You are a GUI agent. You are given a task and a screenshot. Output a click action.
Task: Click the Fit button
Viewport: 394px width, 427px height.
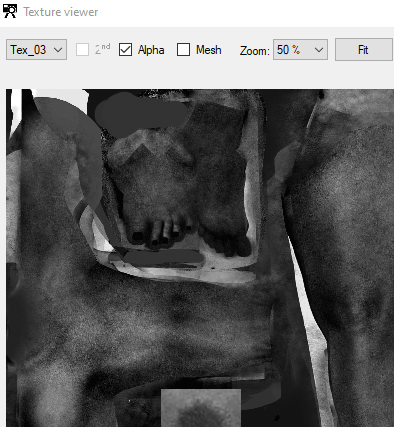click(364, 50)
